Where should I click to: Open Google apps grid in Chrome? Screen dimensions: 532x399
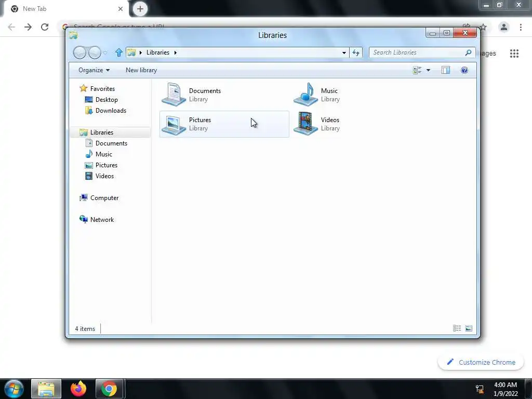click(514, 54)
